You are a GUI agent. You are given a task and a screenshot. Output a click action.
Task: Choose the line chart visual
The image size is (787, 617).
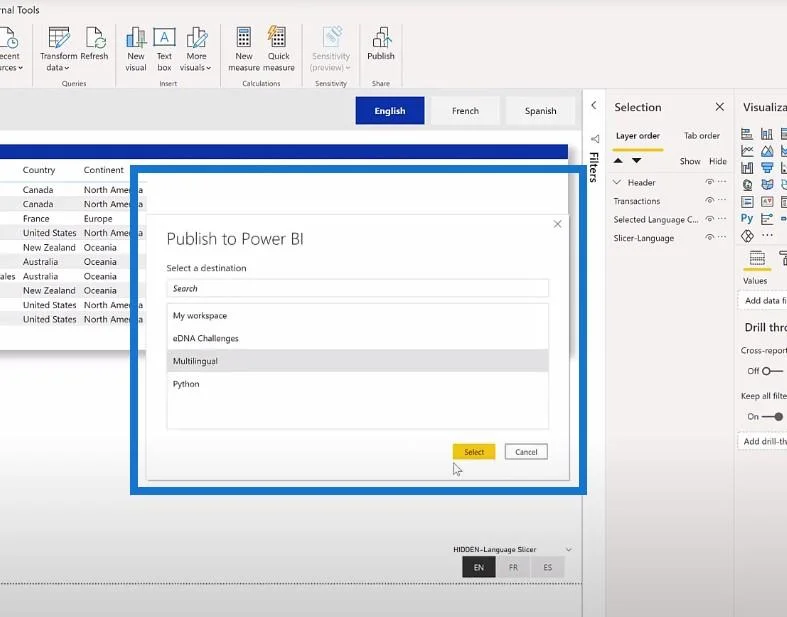click(747, 151)
